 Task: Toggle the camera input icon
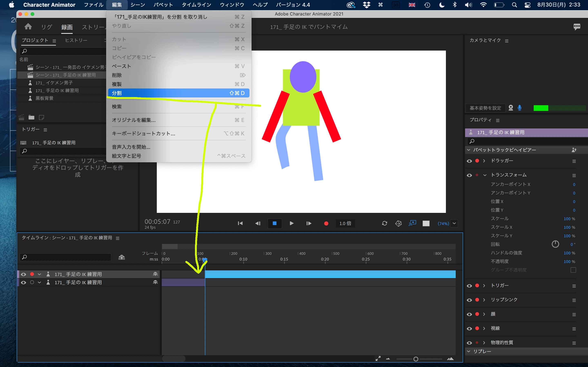(511, 108)
